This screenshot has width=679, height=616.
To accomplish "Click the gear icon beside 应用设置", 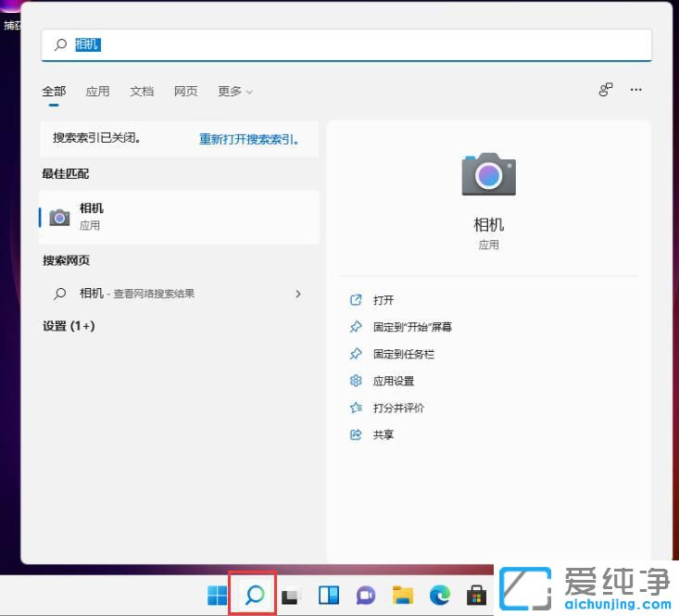I will [x=356, y=381].
